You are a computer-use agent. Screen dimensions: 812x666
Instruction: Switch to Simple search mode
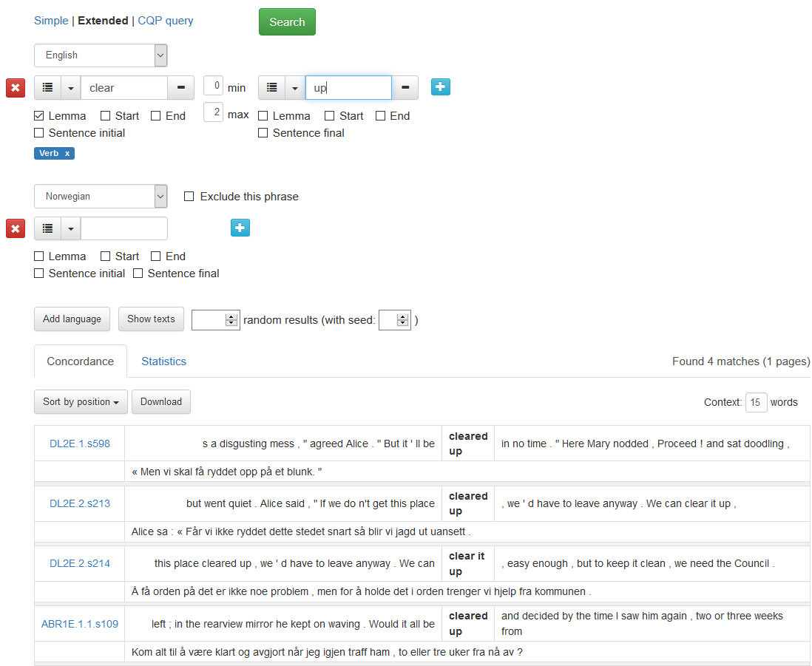point(51,21)
